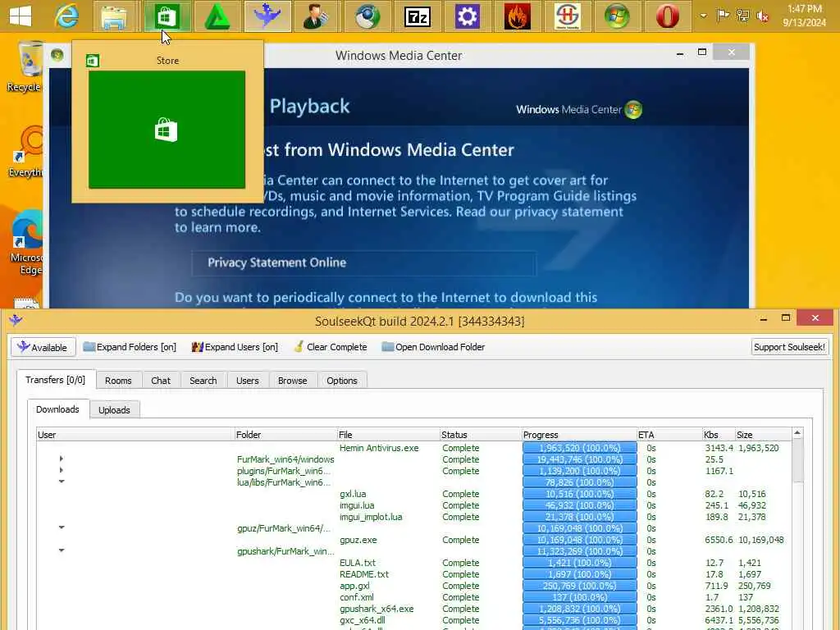Open the green triangle app in taskbar
The height and width of the screenshot is (630, 840).
pyautogui.click(x=217, y=16)
